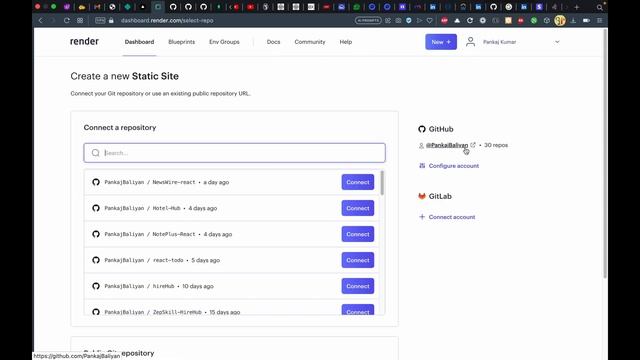Click GitHub icon beside HireHub row
Screen dimensions: 640x360
(x=96, y=286)
